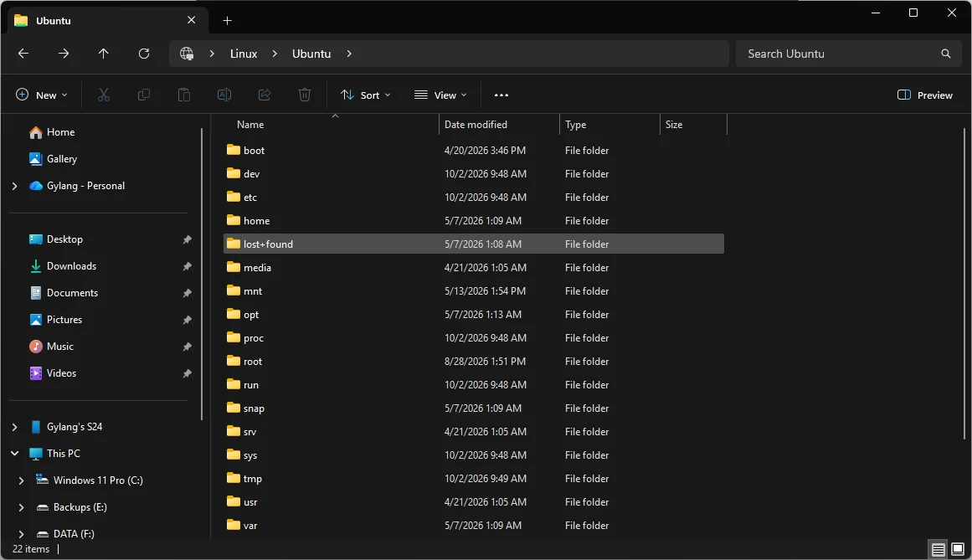Click the Rename icon in toolbar

coord(224,95)
